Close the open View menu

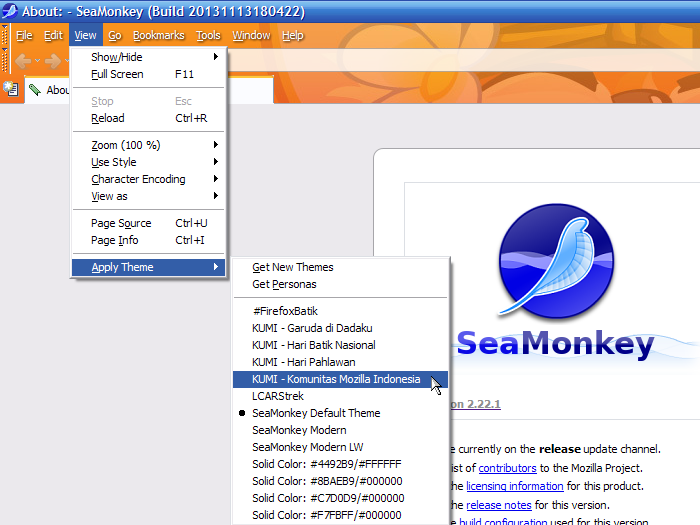coord(86,35)
